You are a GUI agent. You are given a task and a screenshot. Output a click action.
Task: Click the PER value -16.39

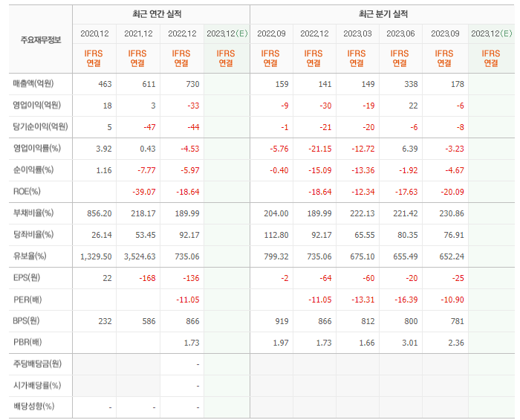406,300
